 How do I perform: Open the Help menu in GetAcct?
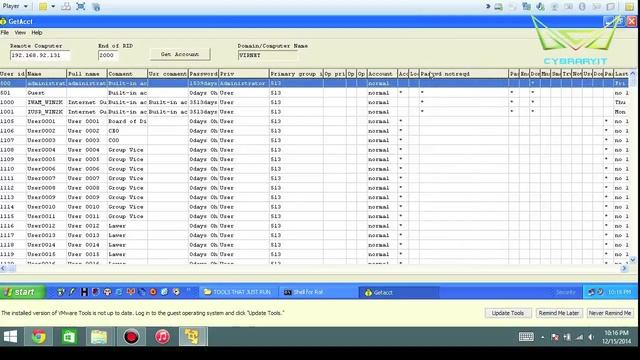click(x=37, y=33)
